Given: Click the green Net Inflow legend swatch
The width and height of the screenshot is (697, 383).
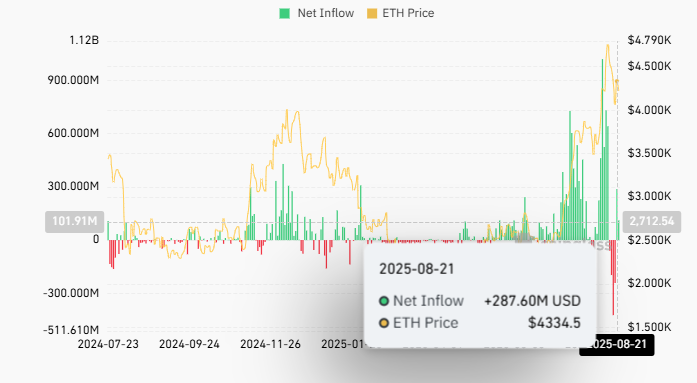Looking at the screenshot, I should tap(284, 13).
